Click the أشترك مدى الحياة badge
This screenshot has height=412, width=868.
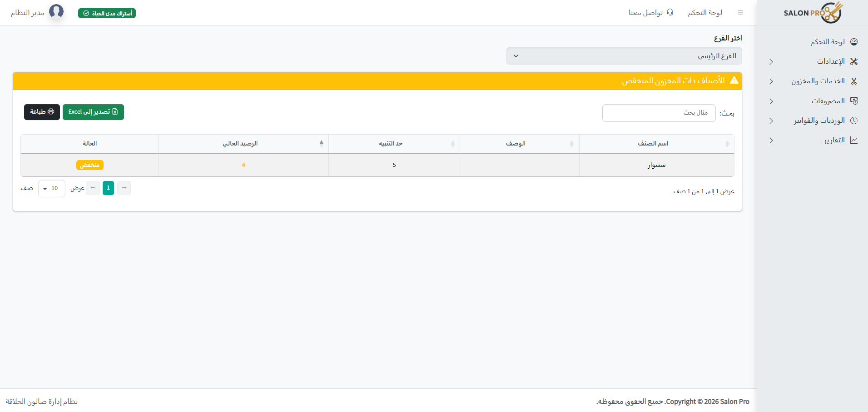point(107,13)
